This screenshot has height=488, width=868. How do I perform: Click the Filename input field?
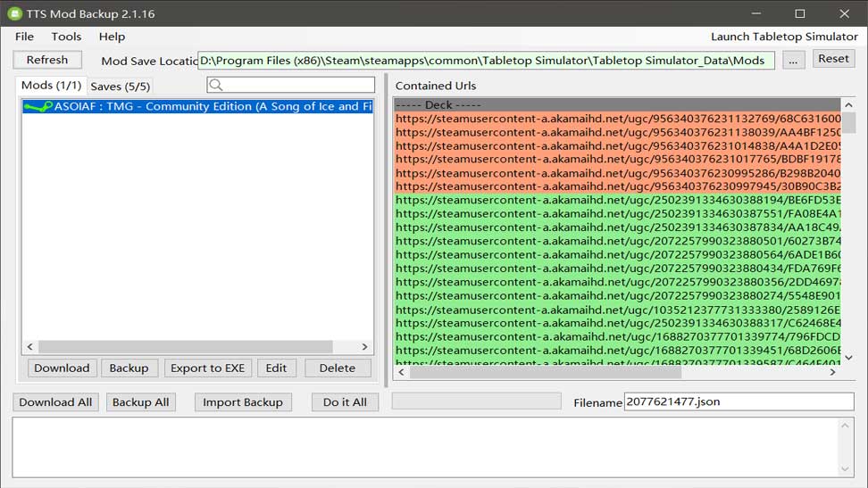(x=738, y=401)
